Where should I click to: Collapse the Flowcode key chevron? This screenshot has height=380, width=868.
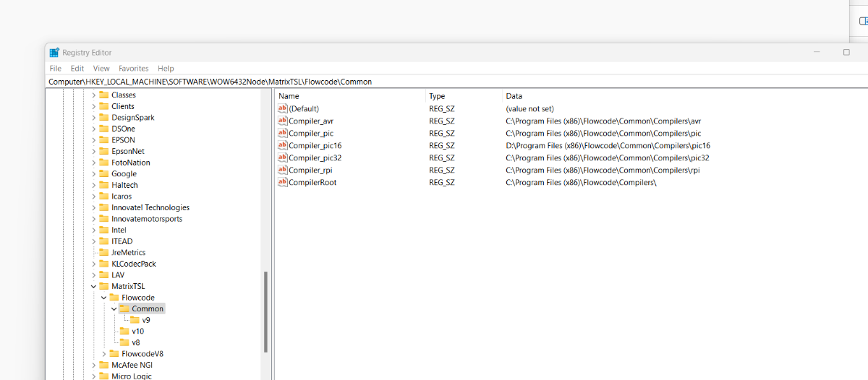pyautogui.click(x=103, y=298)
